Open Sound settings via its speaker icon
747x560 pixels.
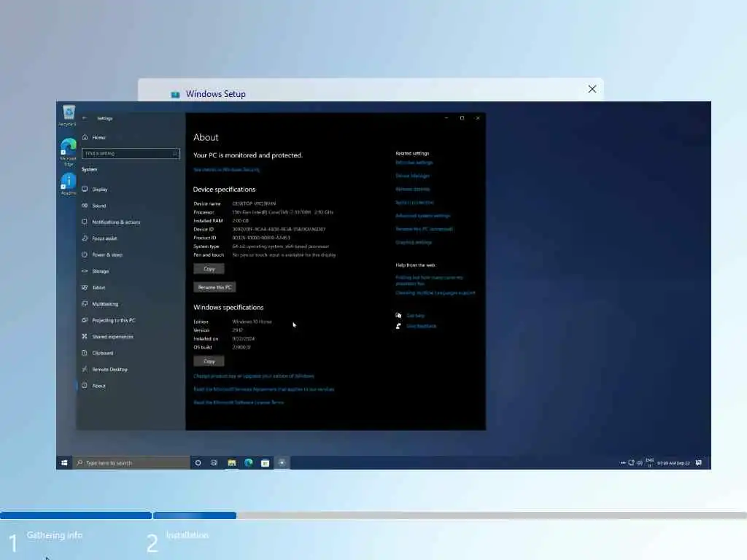85,206
